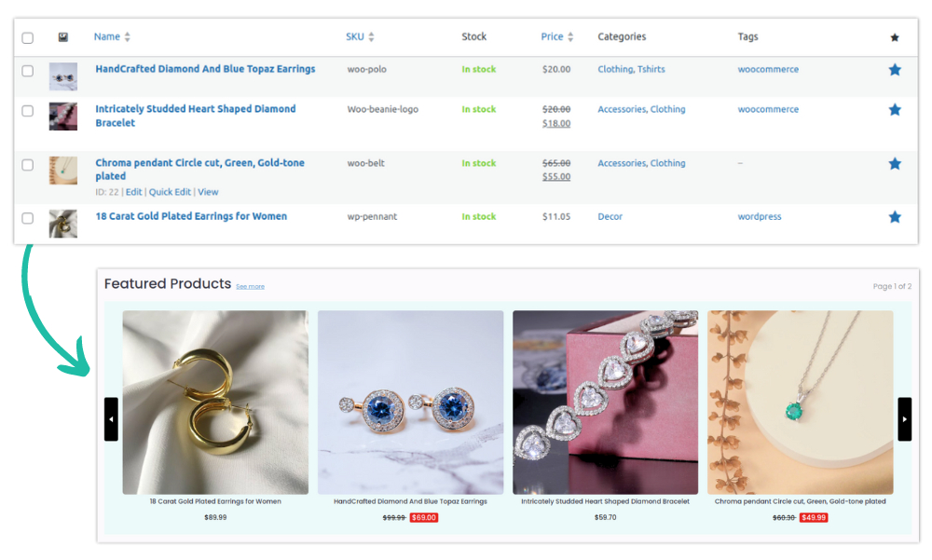Click the star icon in the table header
Viewport: 932px width, 560px height.
(x=894, y=36)
